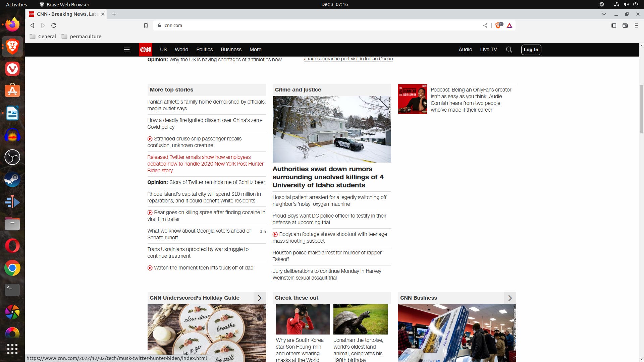Expand the CNN Business section chevron
The image size is (644, 362).
point(510,298)
